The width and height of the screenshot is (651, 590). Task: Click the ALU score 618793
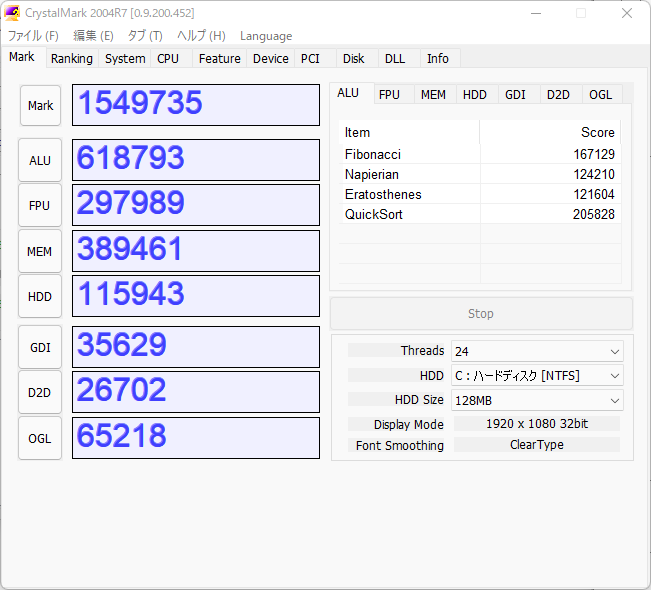pos(196,160)
